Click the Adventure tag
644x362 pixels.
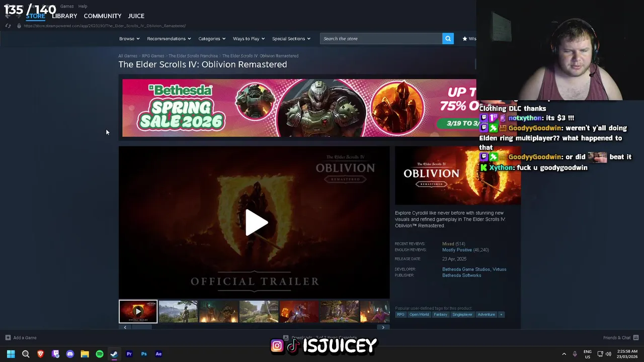[x=486, y=315]
